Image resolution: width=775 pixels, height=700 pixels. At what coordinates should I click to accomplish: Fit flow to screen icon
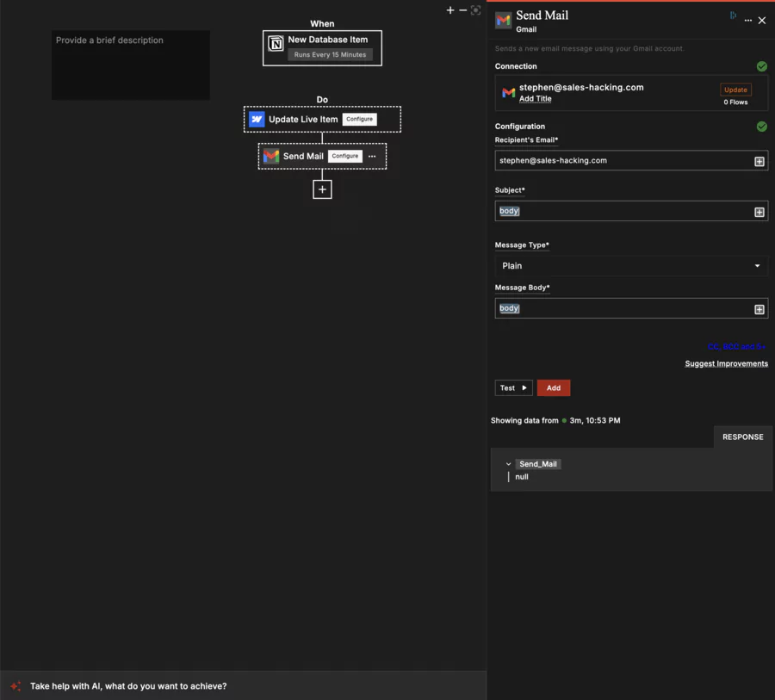point(475,10)
